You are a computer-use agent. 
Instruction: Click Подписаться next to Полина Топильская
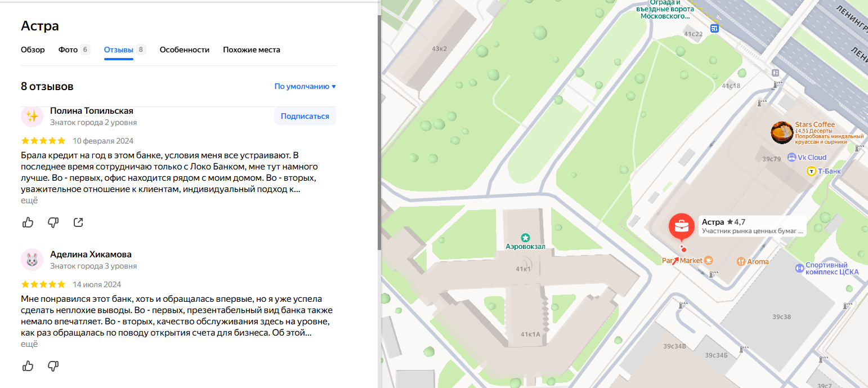305,116
